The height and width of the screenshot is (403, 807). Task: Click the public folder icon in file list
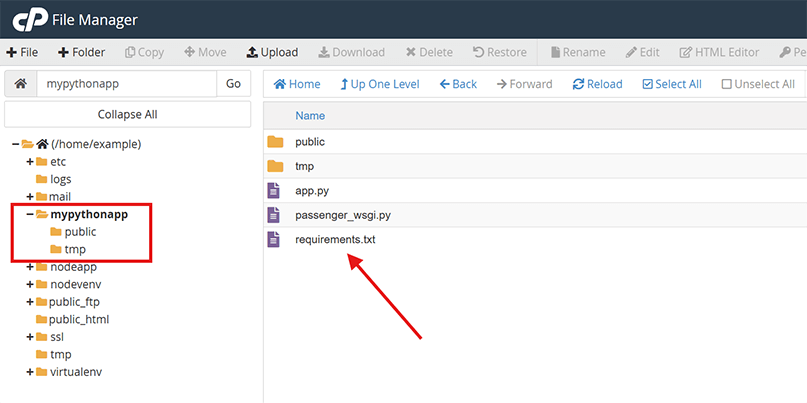click(276, 142)
